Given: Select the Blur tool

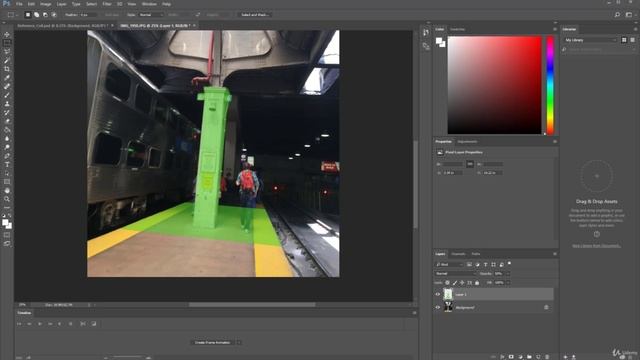Looking at the screenshot, I should (7, 138).
